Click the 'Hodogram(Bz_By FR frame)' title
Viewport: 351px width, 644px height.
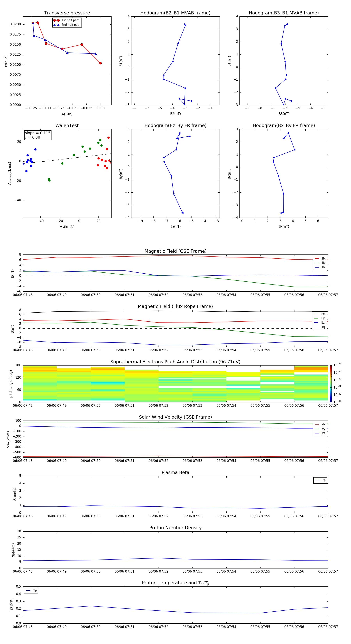175,125
